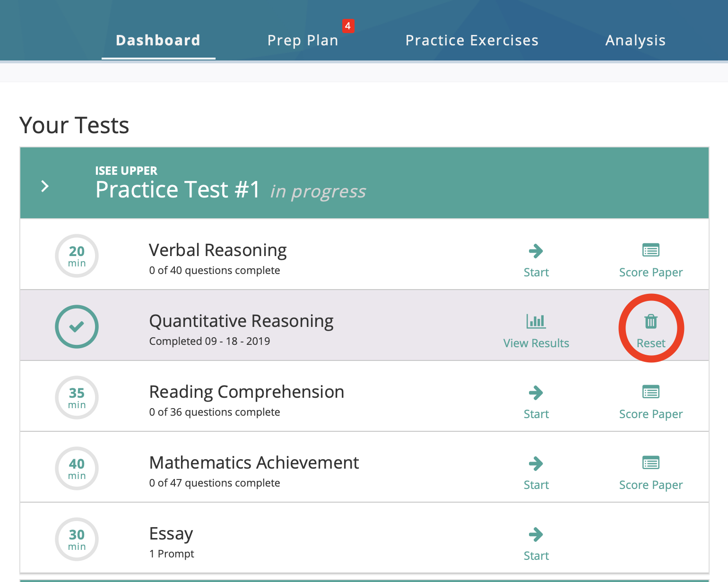This screenshot has width=728, height=582.
Task: Click the Prep Plan notification badge
Action: [348, 26]
